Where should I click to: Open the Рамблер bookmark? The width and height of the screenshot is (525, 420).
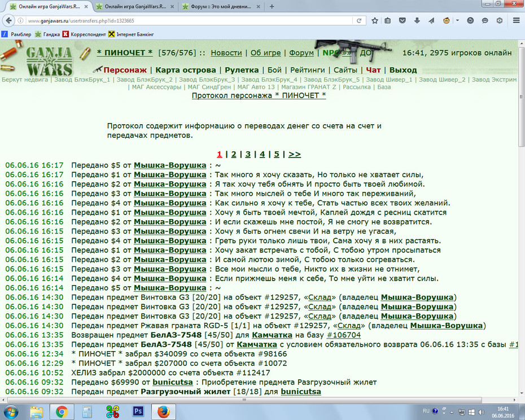(x=16, y=34)
